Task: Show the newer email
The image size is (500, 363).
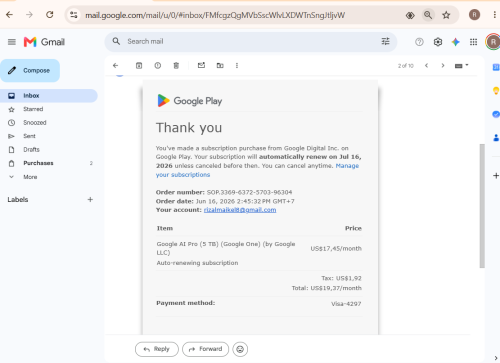Action: click(426, 66)
